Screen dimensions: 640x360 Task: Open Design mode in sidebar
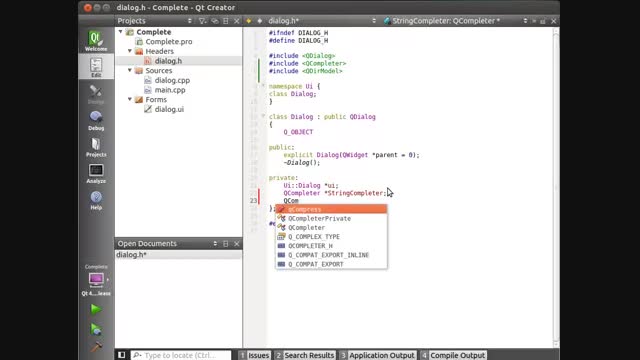(96, 94)
